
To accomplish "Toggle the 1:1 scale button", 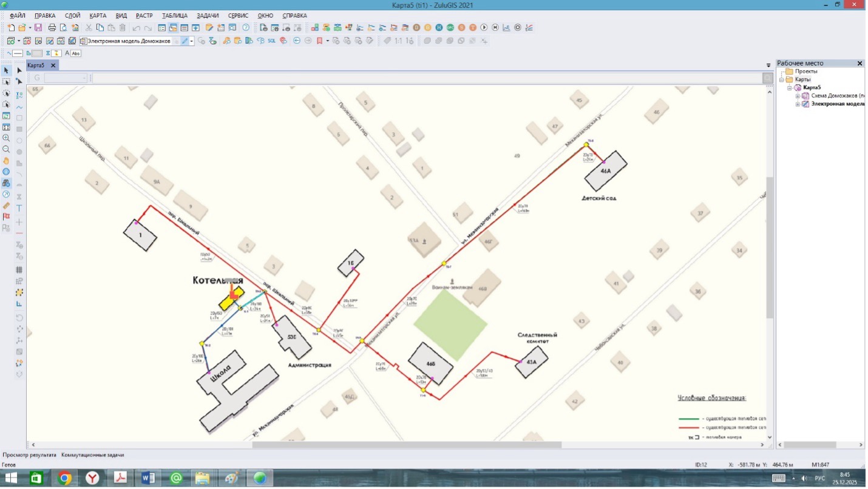I will (398, 41).
